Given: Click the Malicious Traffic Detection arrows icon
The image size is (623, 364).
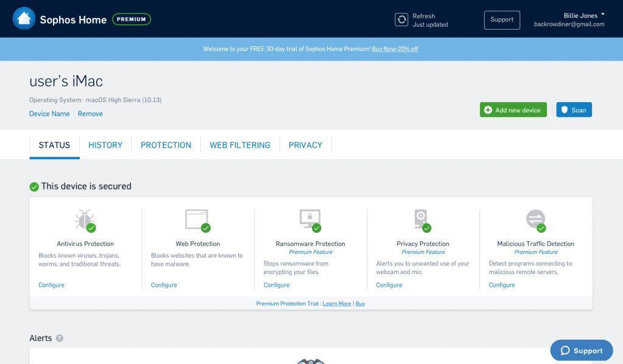Looking at the screenshot, I should click(535, 221).
